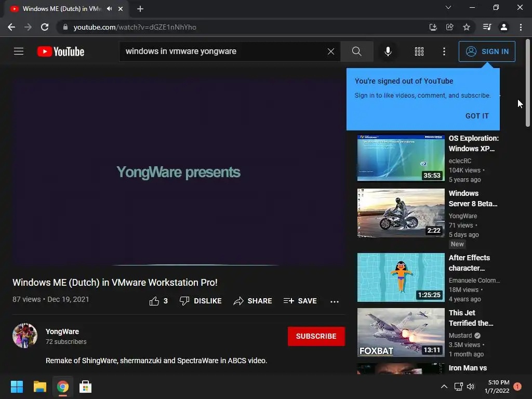The image size is (532, 399).
Task: Open FOXBAT jet video thumbnail
Action: pos(401,332)
